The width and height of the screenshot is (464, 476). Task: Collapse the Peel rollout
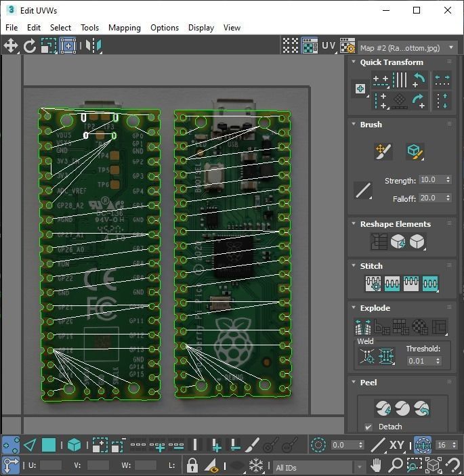pyautogui.click(x=354, y=382)
